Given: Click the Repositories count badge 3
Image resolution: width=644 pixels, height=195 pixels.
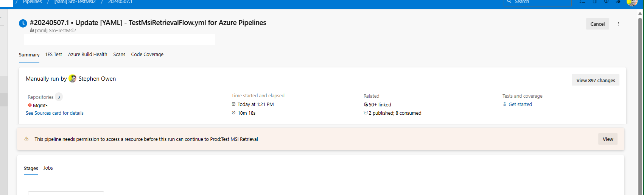Looking at the screenshot, I should (x=59, y=97).
